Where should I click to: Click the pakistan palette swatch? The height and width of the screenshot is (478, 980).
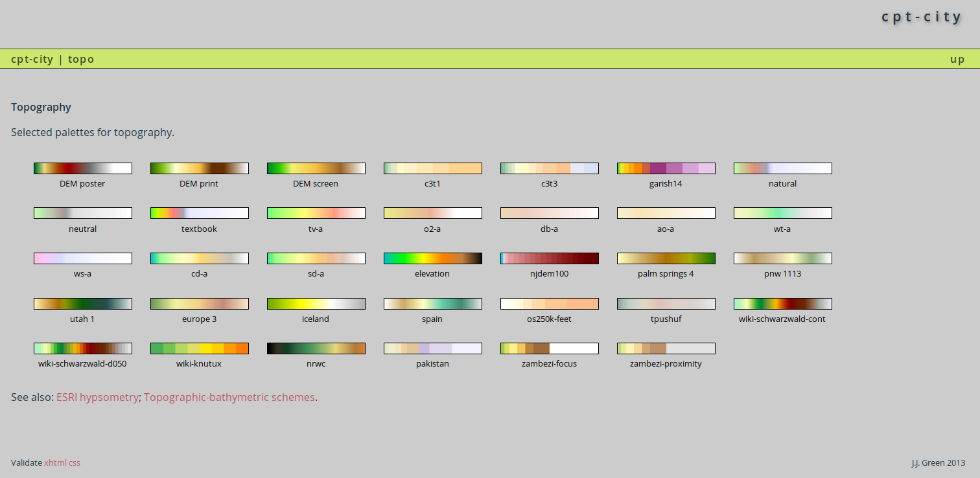[x=433, y=348]
